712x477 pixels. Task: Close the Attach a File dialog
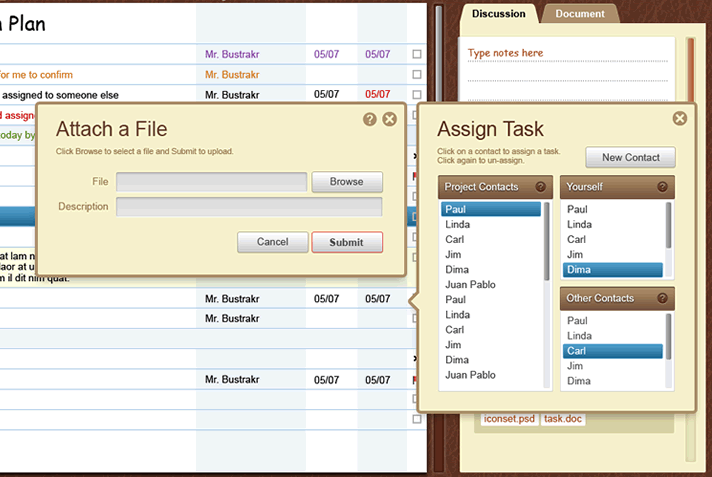tap(390, 119)
